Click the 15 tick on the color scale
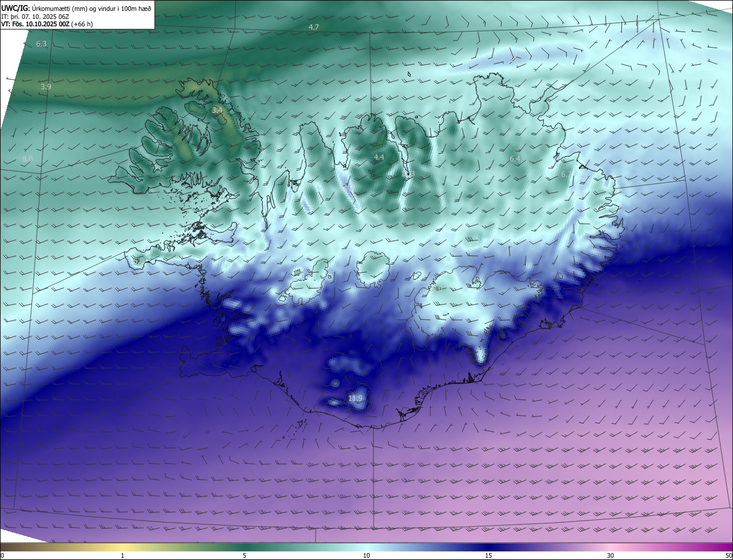This screenshot has width=733, height=560. coord(488,555)
